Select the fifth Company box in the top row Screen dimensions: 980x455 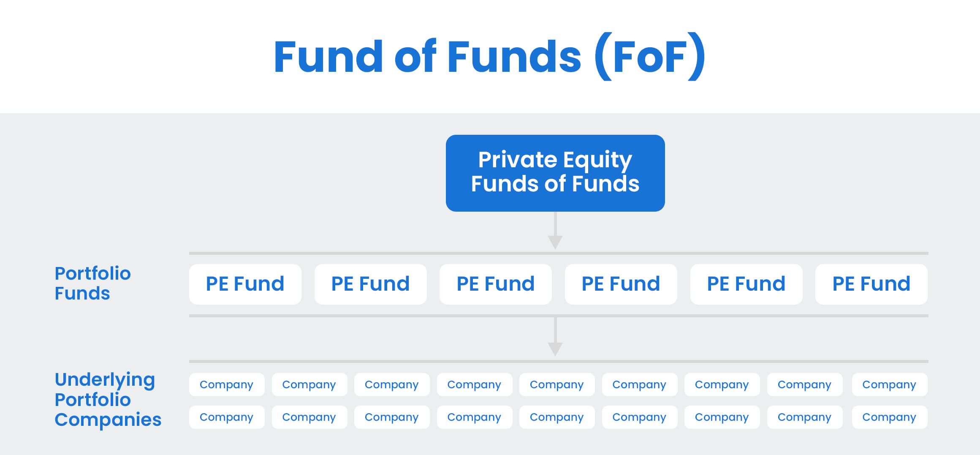point(557,384)
